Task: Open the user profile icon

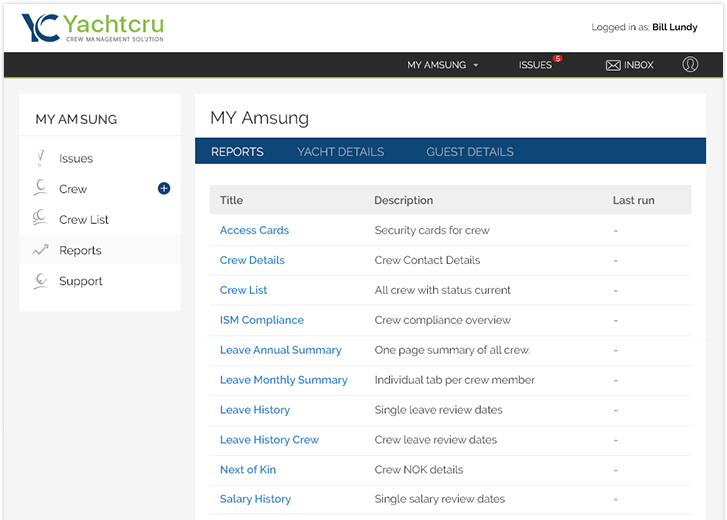Action: [690, 64]
